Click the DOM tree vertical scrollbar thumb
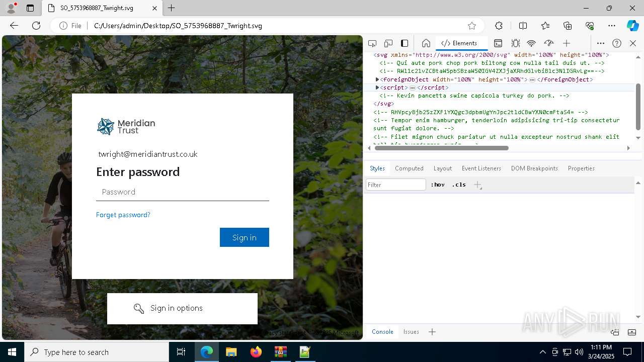 638,107
